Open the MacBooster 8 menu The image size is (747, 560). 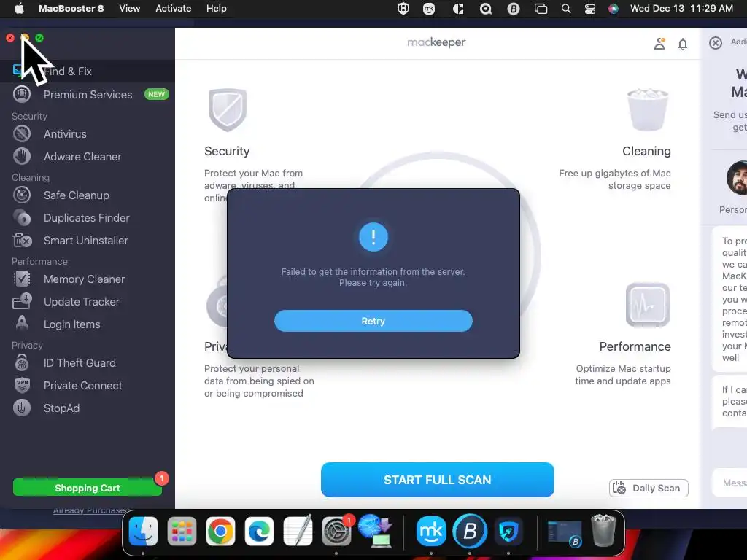[x=71, y=9]
